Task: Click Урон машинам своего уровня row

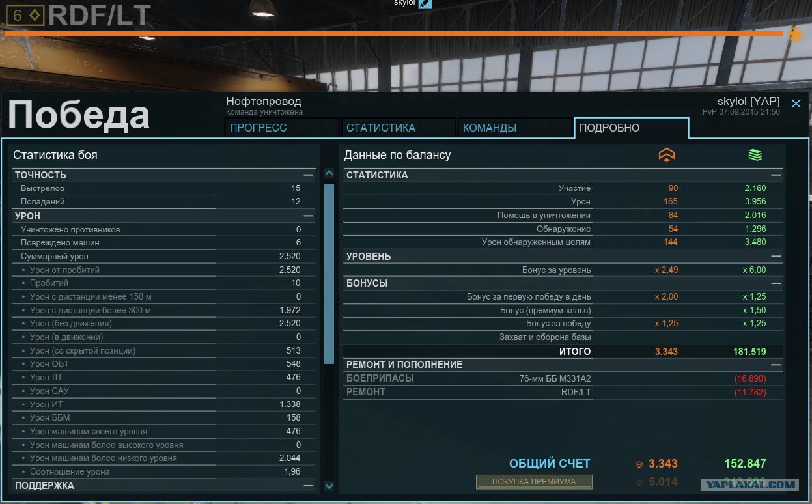Action: click(163, 431)
